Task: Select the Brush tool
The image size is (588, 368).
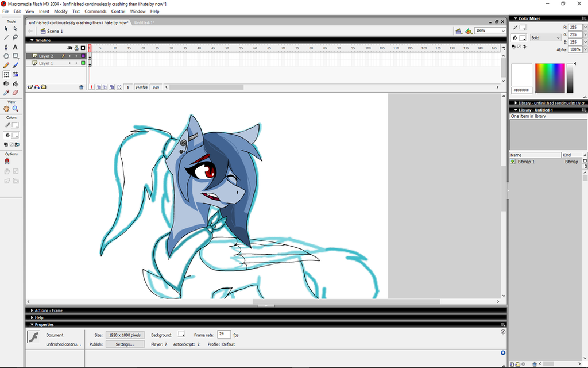Action: [15, 65]
